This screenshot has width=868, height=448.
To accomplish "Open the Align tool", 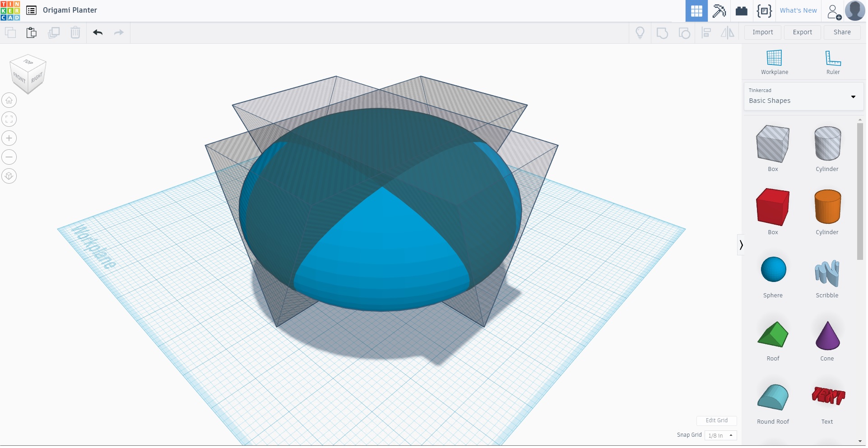I will [x=706, y=32].
